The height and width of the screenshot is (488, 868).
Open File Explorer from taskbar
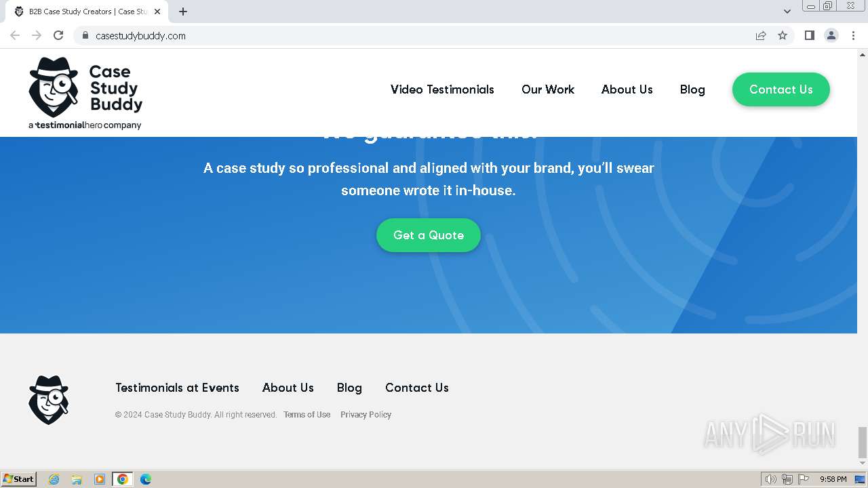click(77, 479)
